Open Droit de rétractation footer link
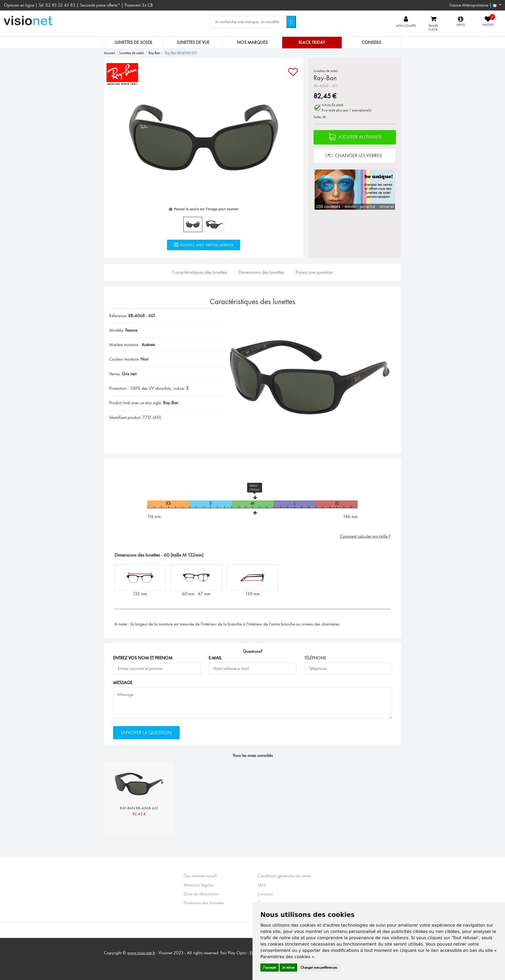Viewport: 505px width, 980px height. [201, 894]
